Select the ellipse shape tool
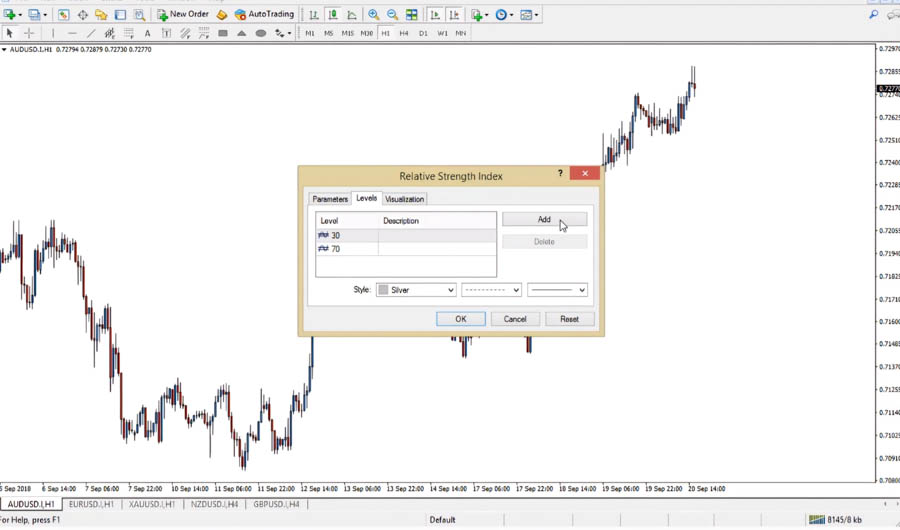This screenshot has width=900, height=530. pos(261,33)
